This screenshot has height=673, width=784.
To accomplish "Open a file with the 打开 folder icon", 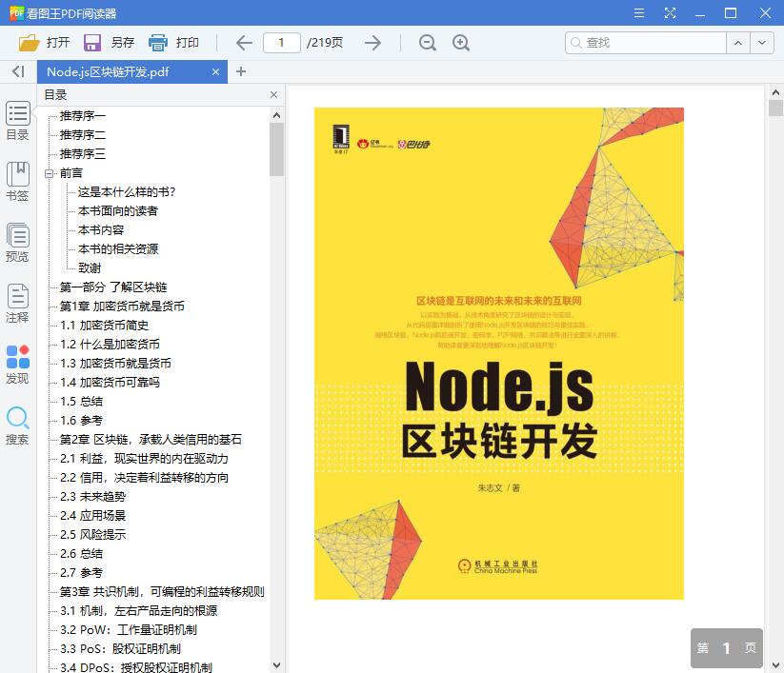I will coord(29,43).
